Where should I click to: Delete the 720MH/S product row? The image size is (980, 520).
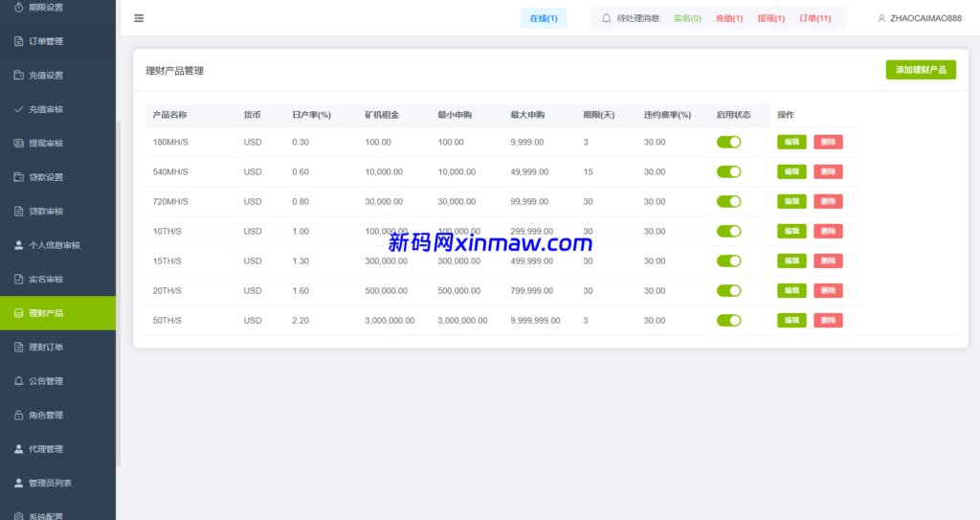[x=828, y=201]
